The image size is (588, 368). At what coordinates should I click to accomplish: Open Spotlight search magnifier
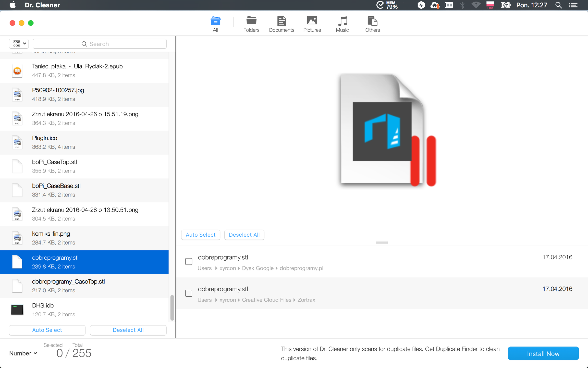[558, 5]
